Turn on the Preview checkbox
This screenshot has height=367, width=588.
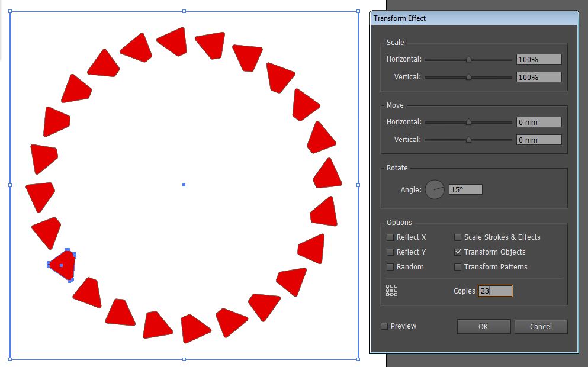pyautogui.click(x=384, y=326)
